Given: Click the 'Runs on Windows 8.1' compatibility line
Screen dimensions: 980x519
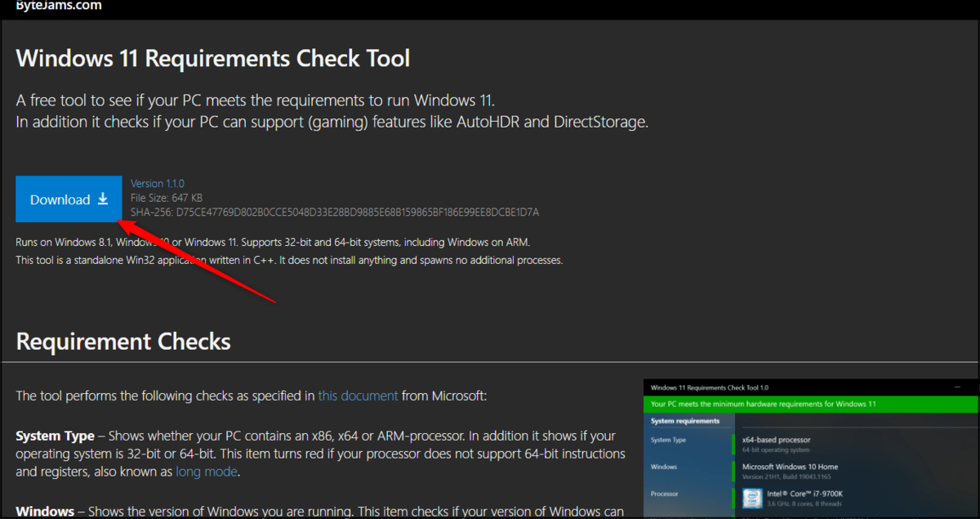Looking at the screenshot, I should click(x=273, y=243).
